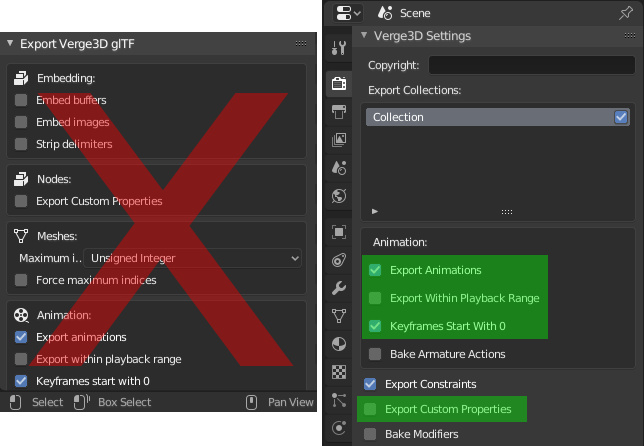The width and height of the screenshot is (644, 446).
Task: Uncheck lowercase Keyframes start with 0
Action: point(21,381)
